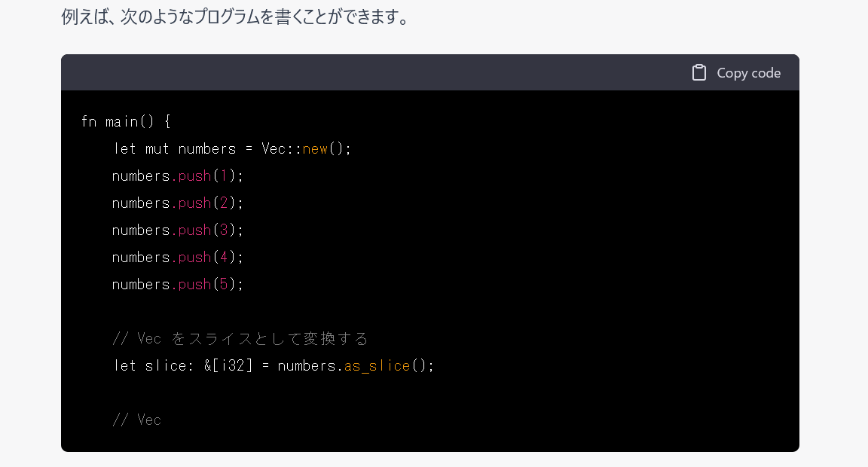Click the 'numbers.push(3);' code line
This screenshot has width=868, height=467.
[x=177, y=230]
